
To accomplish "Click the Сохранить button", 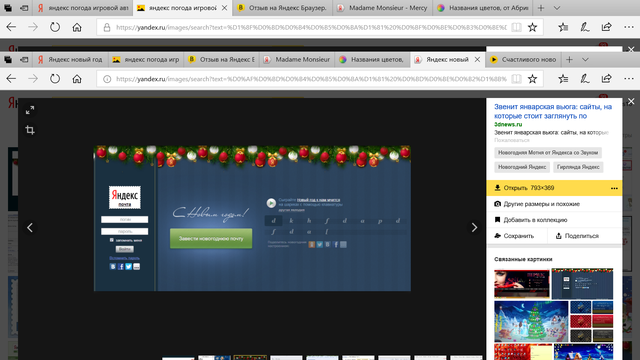I will [517, 236].
